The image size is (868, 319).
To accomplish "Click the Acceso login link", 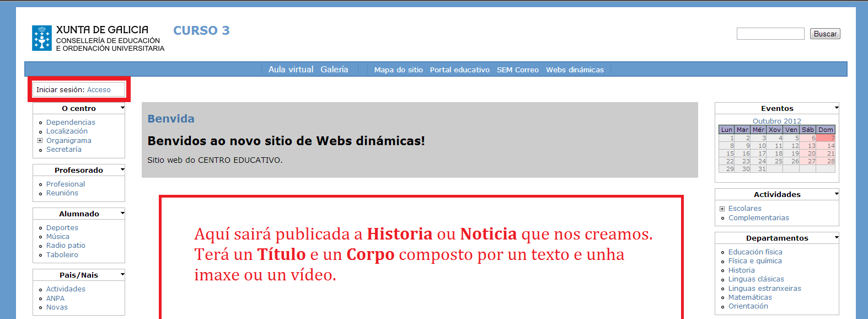I will pyautogui.click(x=99, y=90).
